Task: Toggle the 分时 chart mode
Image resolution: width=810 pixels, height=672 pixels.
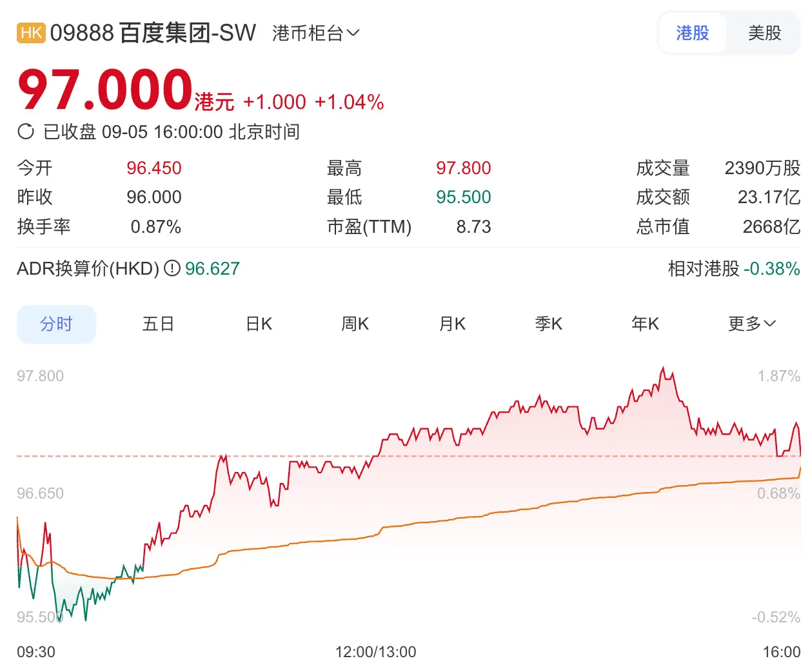Action: pyautogui.click(x=56, y=324)
